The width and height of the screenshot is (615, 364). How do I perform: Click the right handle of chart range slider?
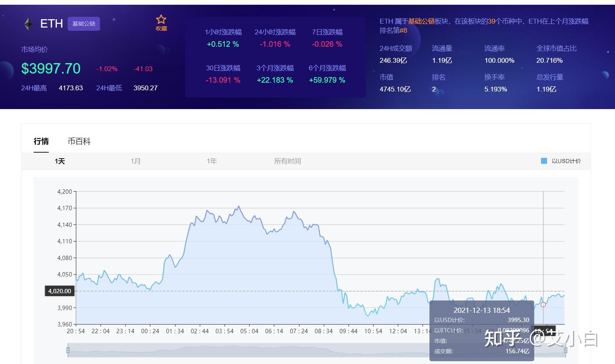(565, 350)
